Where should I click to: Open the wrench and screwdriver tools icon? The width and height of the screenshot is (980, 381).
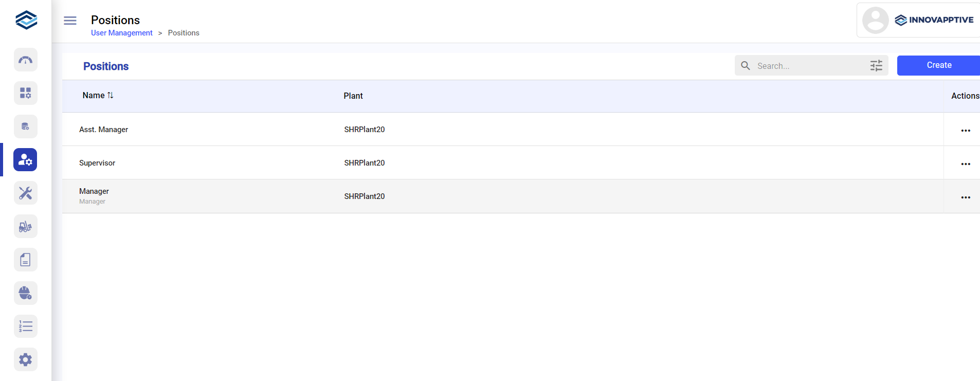[25, 193]
